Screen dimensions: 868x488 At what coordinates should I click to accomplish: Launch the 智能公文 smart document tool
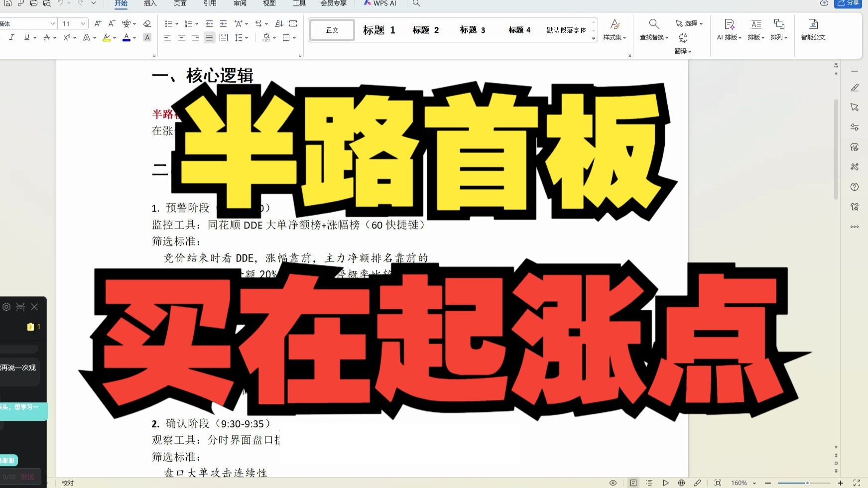pos(812,29)
